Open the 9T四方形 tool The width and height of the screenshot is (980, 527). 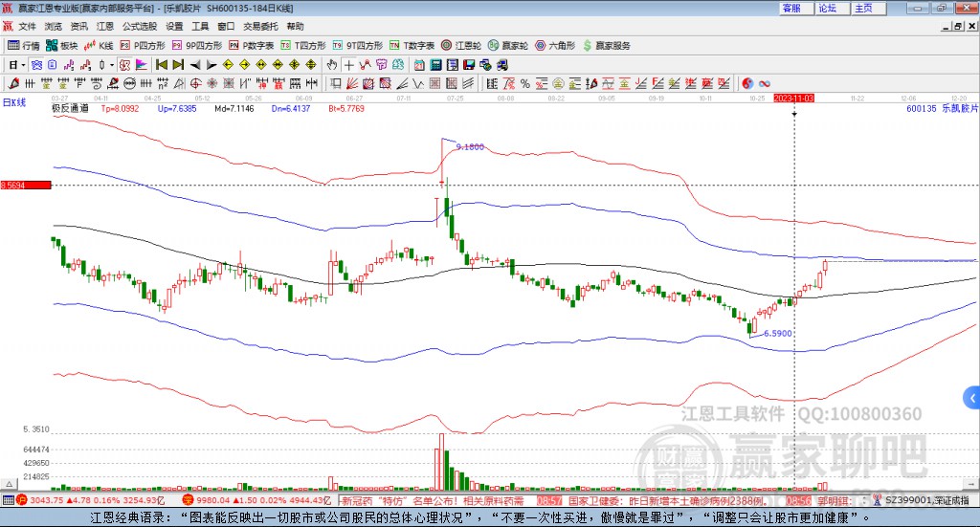point(358,46)
